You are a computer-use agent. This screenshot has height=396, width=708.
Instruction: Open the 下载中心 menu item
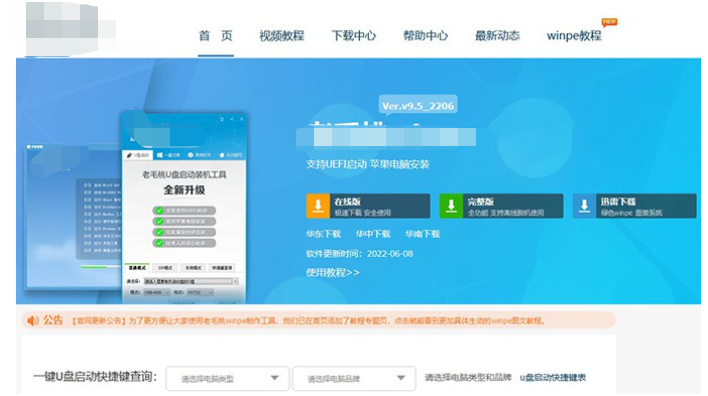tap(354, 36)
